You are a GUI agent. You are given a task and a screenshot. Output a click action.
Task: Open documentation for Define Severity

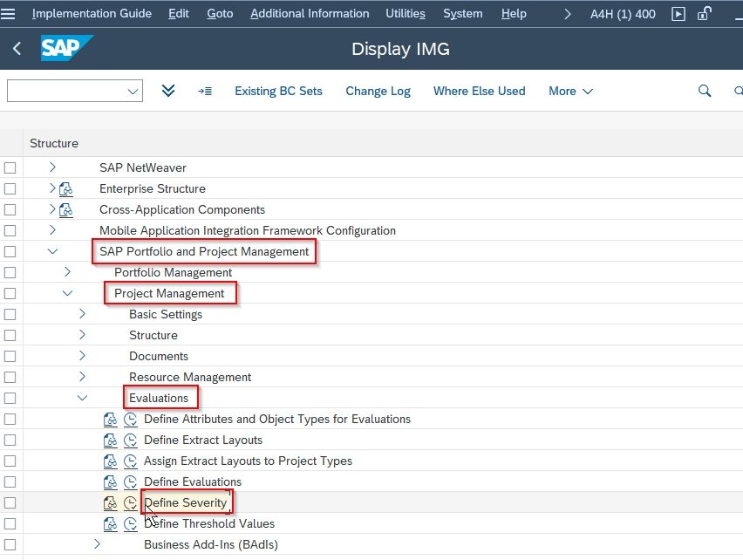coord(110,502)
